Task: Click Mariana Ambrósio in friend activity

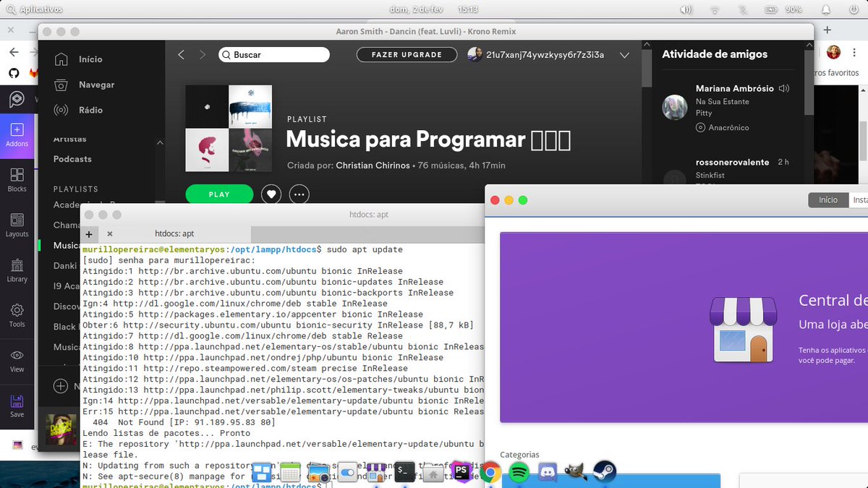Action: [x=735, y=89]
